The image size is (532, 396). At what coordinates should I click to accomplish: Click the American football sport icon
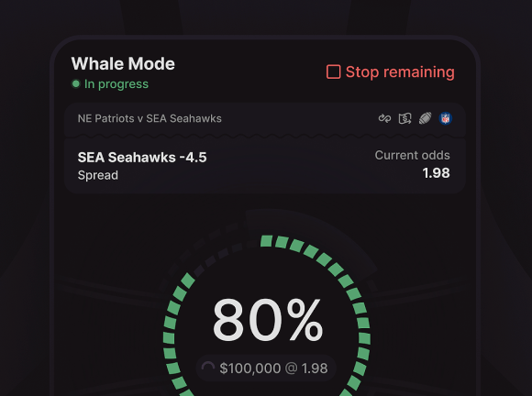(x=425, y=118)
